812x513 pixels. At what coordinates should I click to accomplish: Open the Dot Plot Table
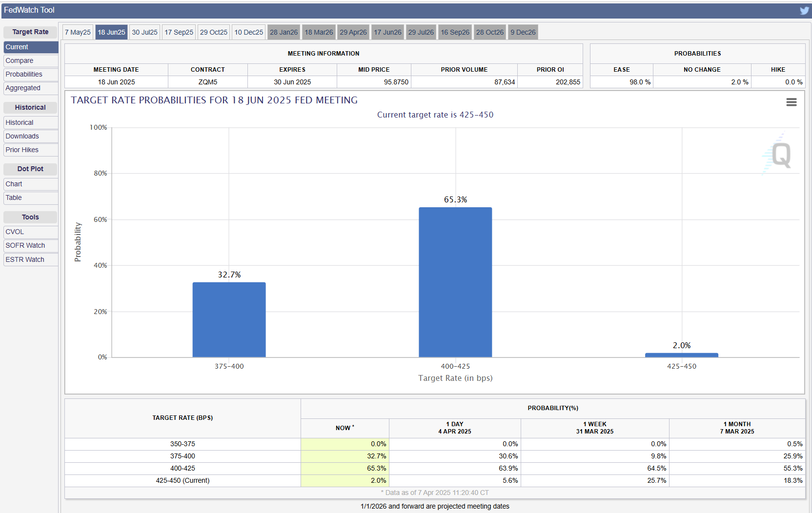click(x=14, y=198)
